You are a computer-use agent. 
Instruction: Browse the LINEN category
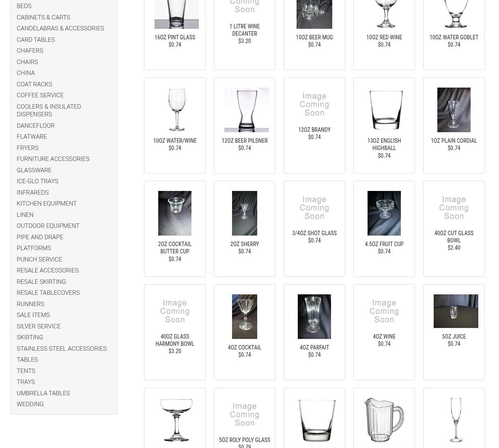(x=25, y=215)
